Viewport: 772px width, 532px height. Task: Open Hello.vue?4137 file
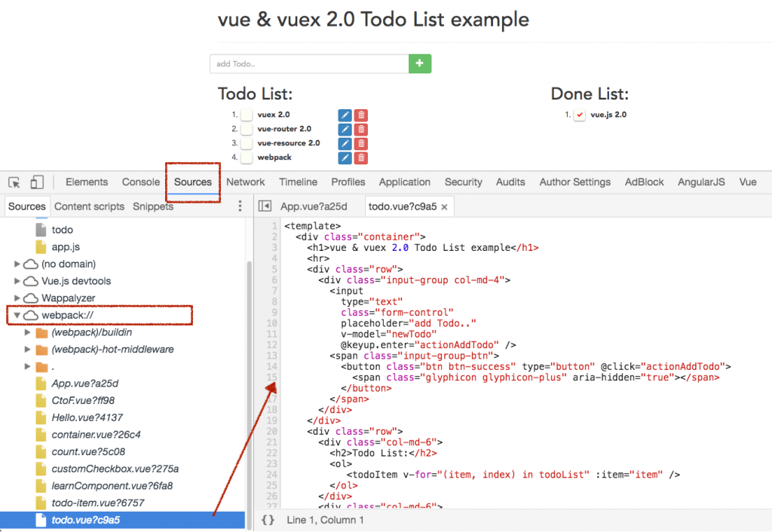click(87, 417)
